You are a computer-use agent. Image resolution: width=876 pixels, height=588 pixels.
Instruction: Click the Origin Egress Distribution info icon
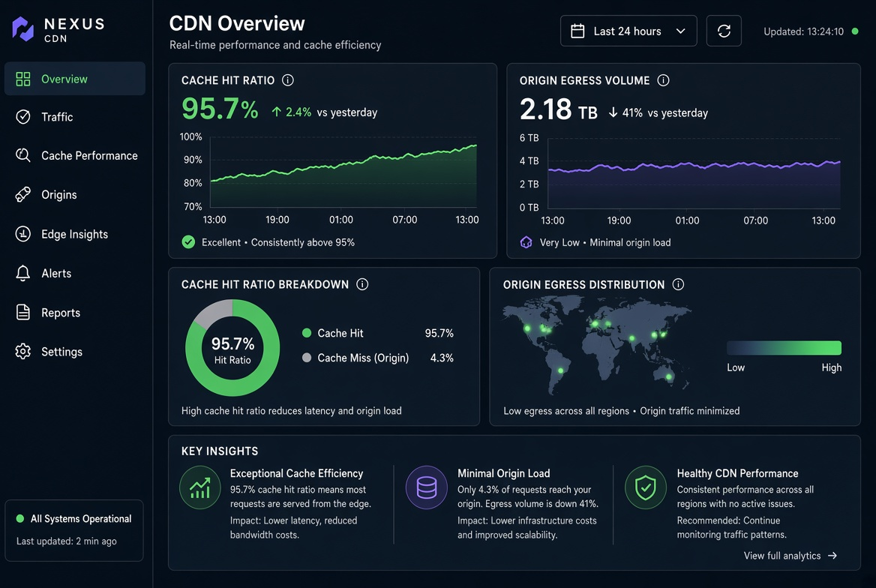click(678, 284)
